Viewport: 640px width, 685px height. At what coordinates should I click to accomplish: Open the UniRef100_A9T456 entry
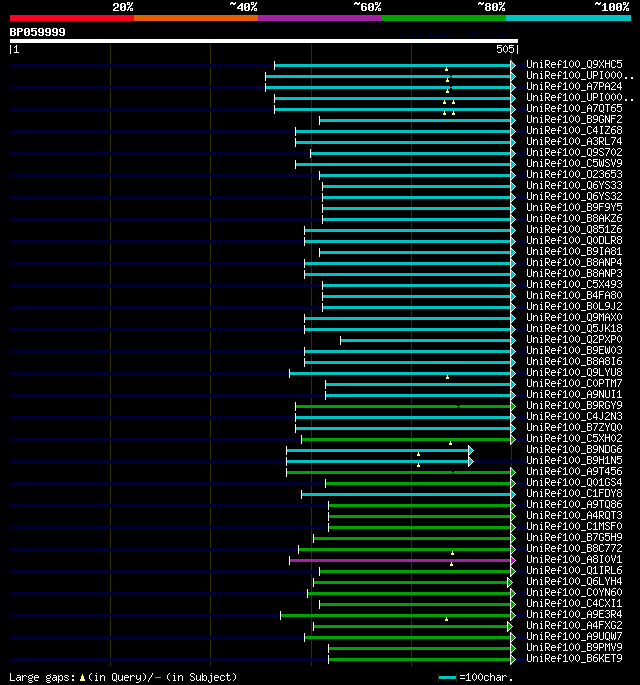click(574, 472)
